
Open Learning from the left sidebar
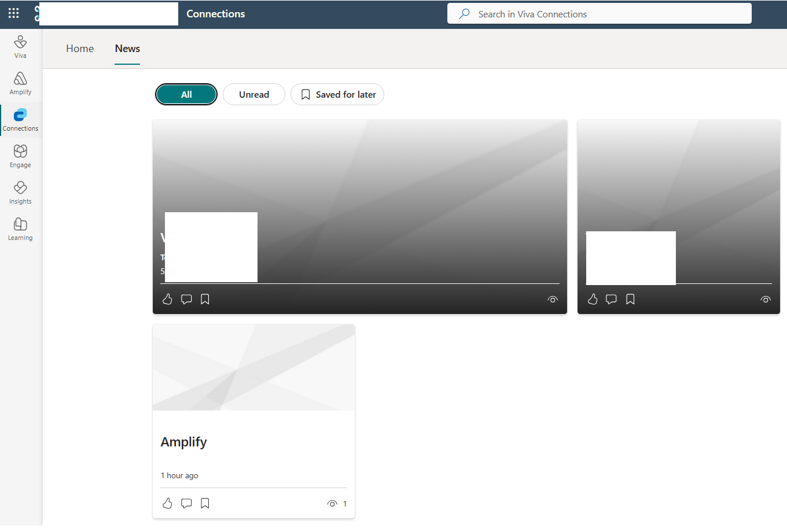point(20,229)
